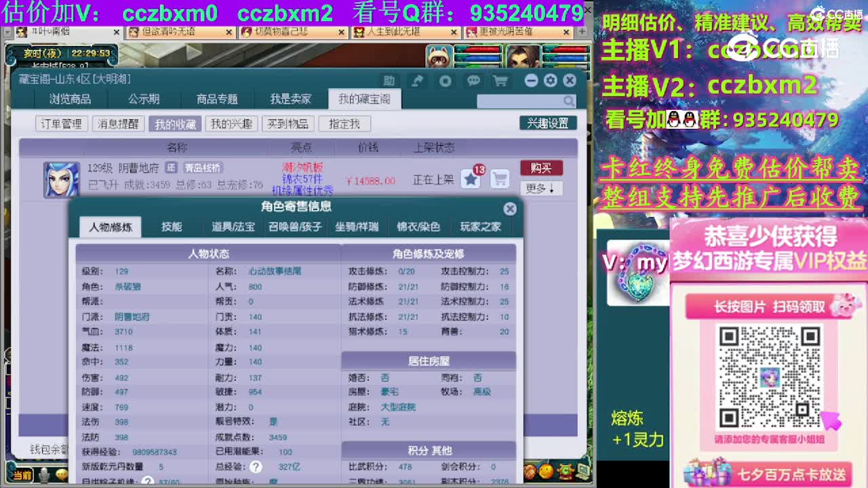This screenshot has height=488, width=868.
Task: Click the QR code image
Action: (769, 376)
